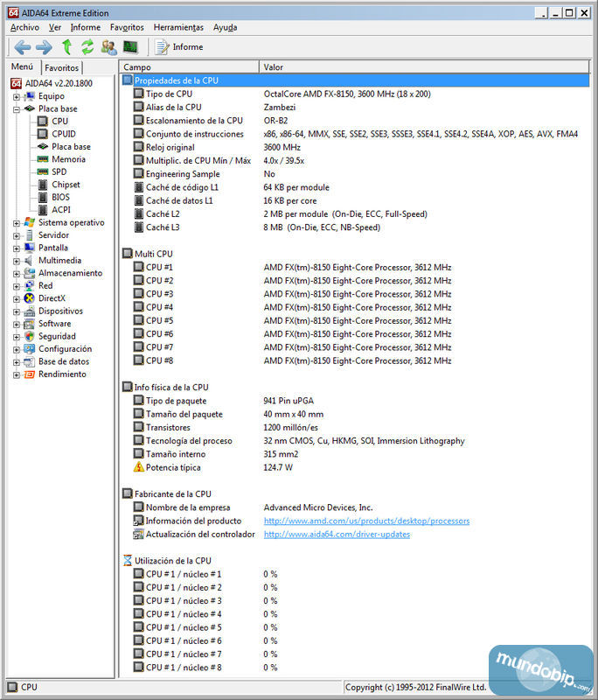
Task: Click the green up-level arrow
Action: click(x=67, y=47)
